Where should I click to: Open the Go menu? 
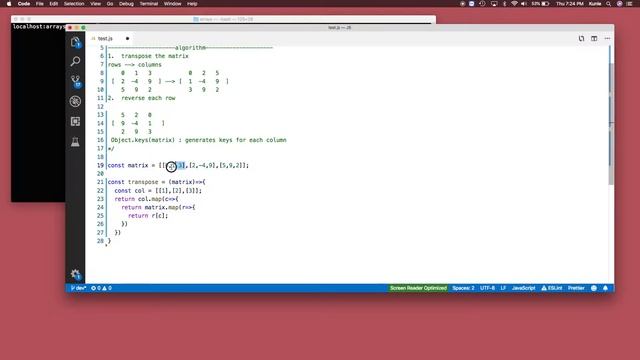pyautogui.click(x=110, y=4)
